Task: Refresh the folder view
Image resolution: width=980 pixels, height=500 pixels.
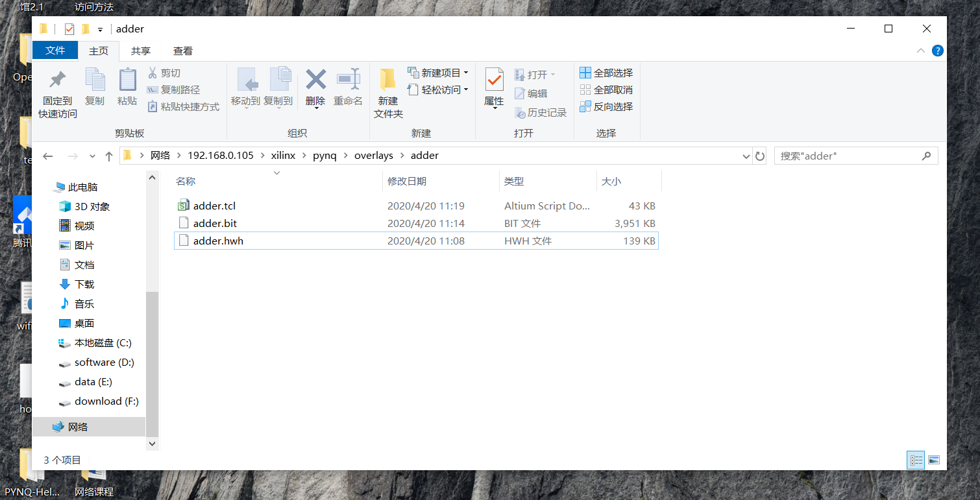Action: click(x=760, y=156)
